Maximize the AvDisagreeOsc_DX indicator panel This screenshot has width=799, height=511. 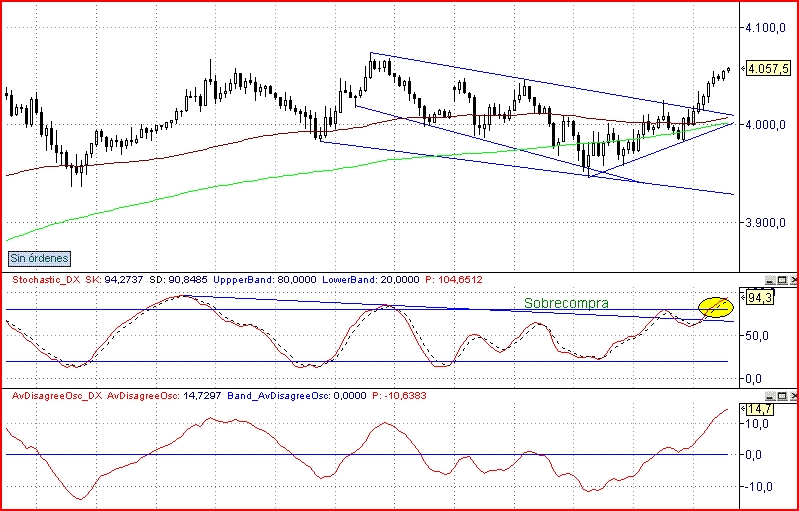click(782, 396)
